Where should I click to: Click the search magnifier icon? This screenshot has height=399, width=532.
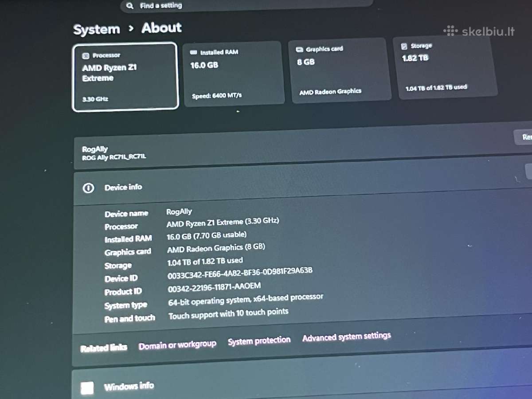[x=129, y=6]
